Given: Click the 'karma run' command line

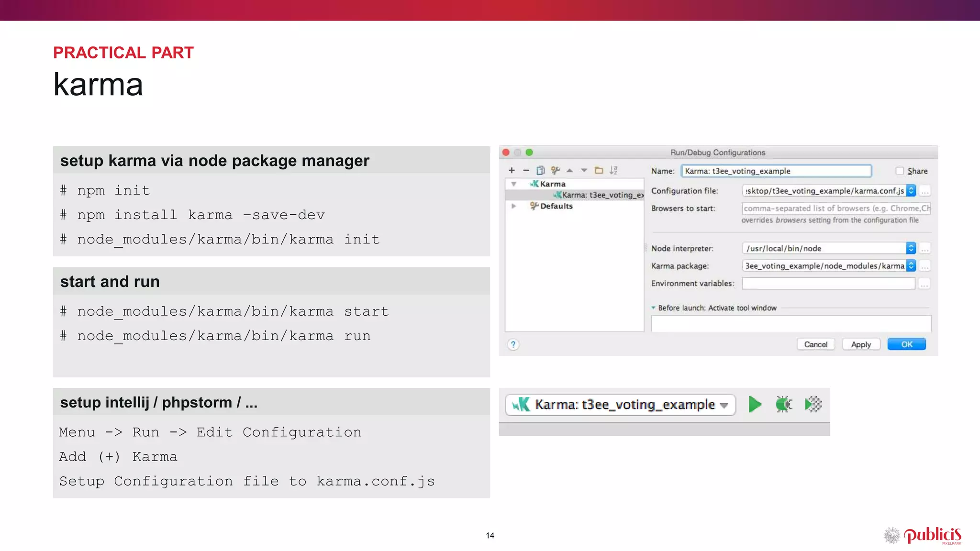Looking at the screenshot, I should (215, 336).
